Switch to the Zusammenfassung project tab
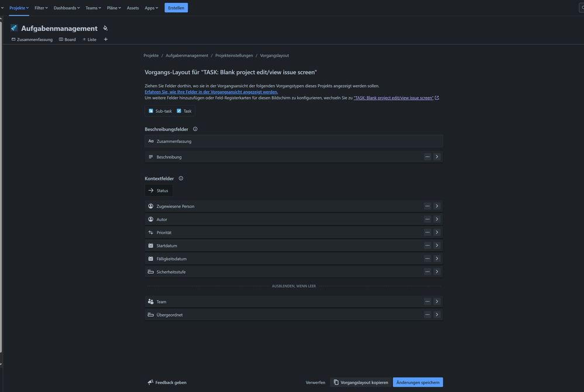The height and width of the screenshot is (392, 584). 32,39
